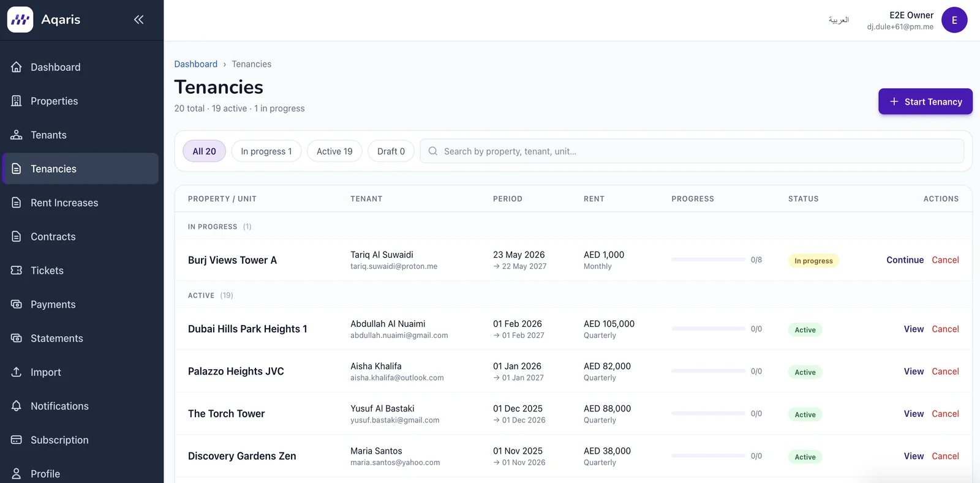Viewport: 980px width, 483px height.
Task: Click tenant name Tariq Al Suwaidi
Action: pyautogui.click(x=382, y=255)
